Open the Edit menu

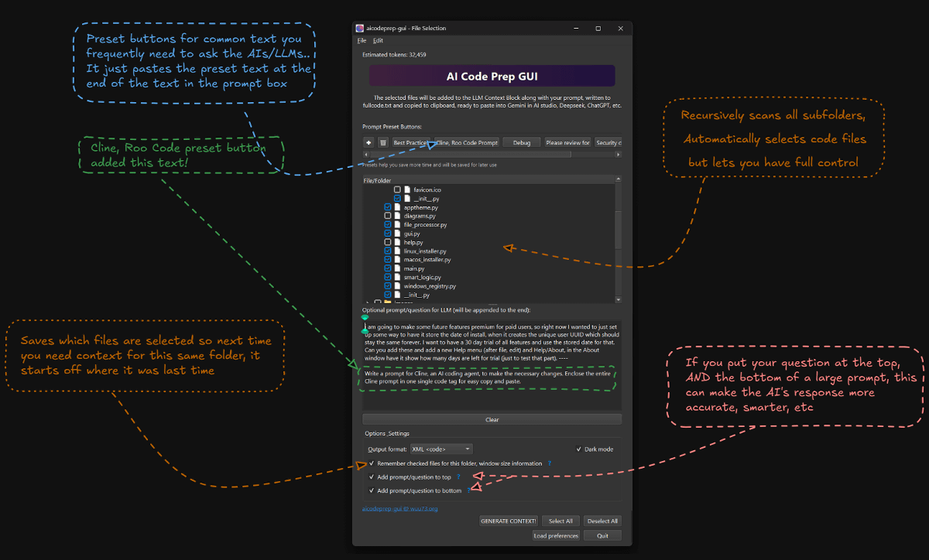click(378, 40)
